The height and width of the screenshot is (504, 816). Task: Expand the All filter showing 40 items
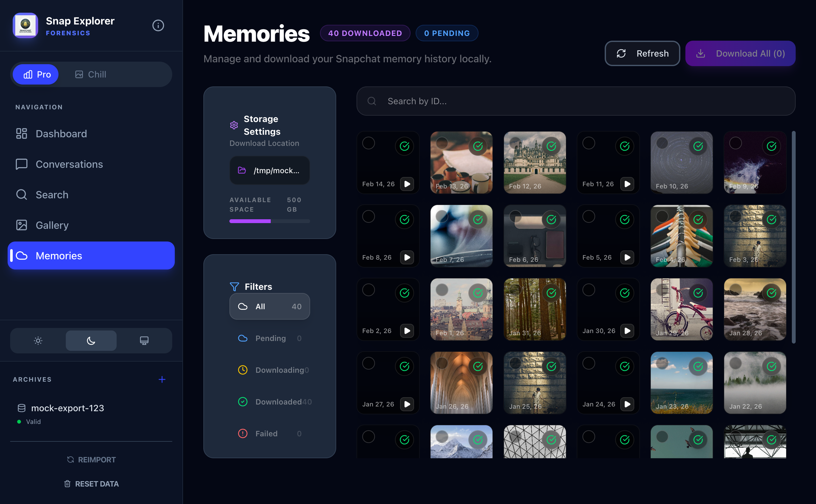point(270,306)
